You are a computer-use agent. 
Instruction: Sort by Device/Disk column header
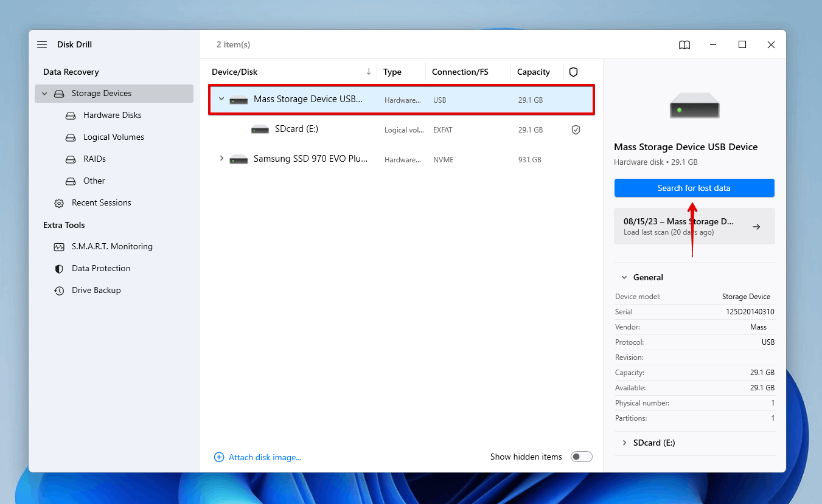tap(235, 72)
